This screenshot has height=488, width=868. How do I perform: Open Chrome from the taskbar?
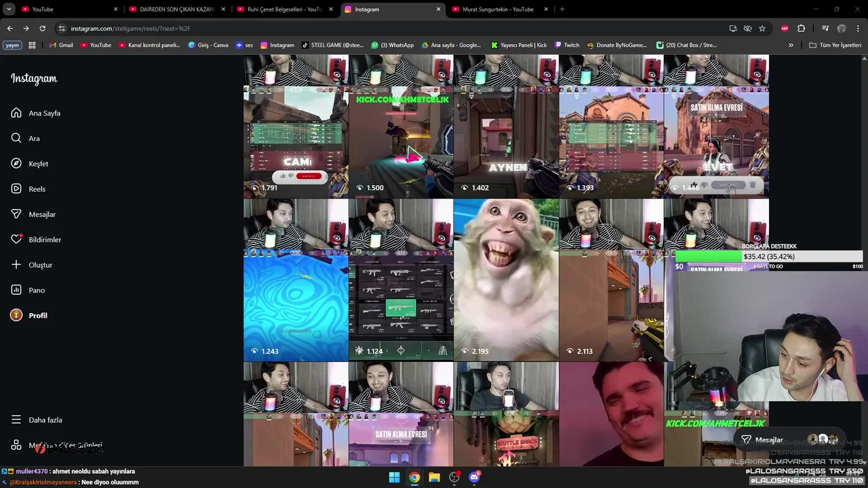414,477
